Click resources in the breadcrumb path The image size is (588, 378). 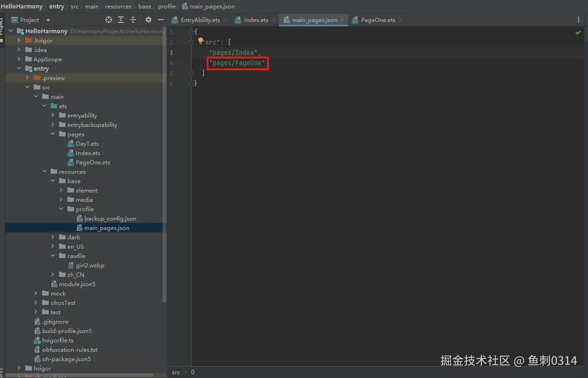[118, 6]
